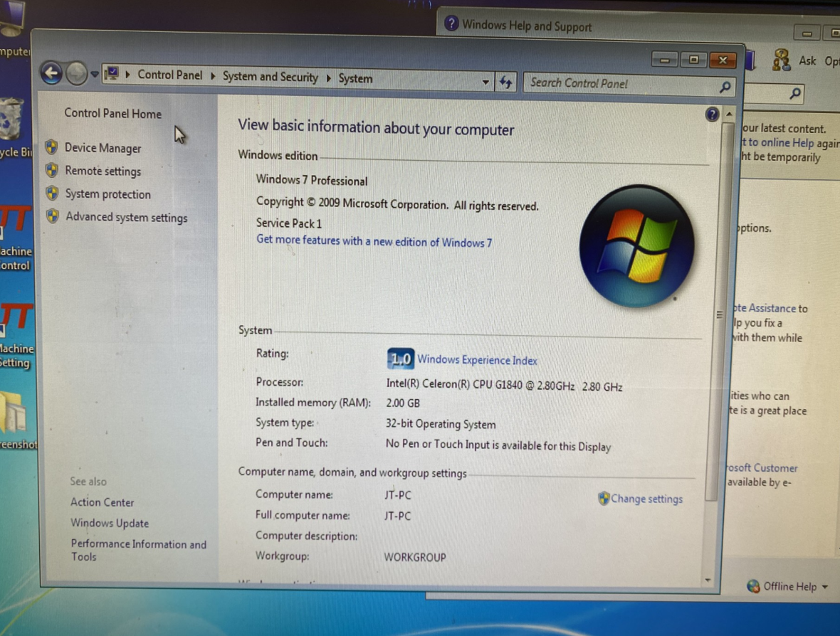
Task: Select System in the breadcrumb path
Action: (x=355, y=79)
